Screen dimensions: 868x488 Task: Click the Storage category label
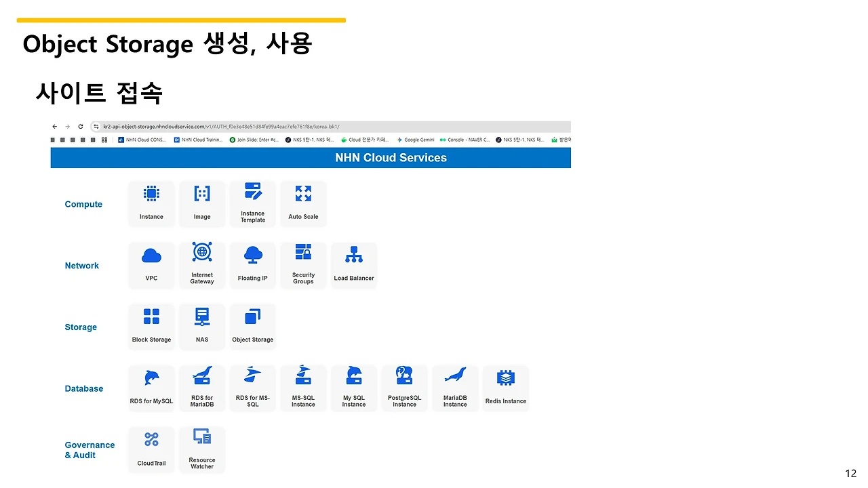(x=81, y=327)
